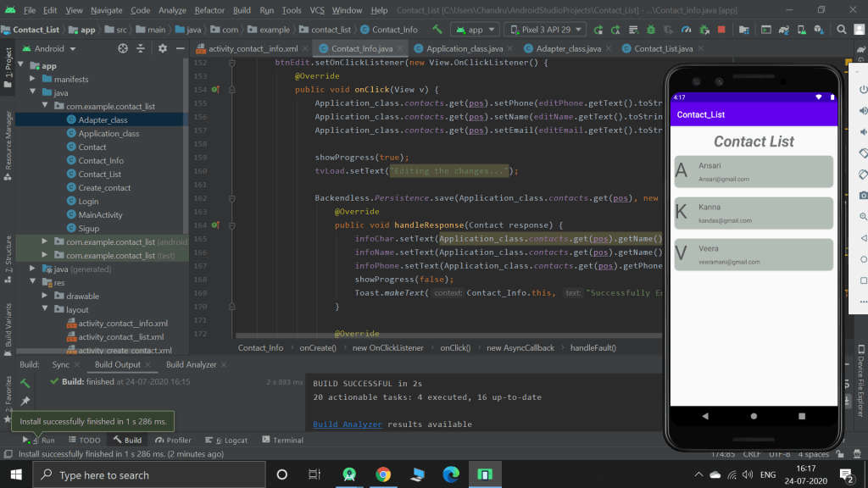This screenshot has width=868, height=488.
Task: Click the pin icon in Build panel
Action: [x=25, y=401]
